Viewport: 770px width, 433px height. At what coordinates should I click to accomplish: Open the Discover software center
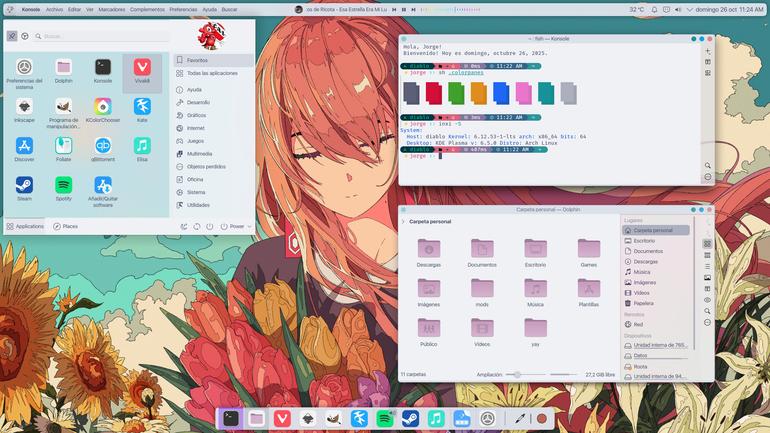click(x=24, y=149)
